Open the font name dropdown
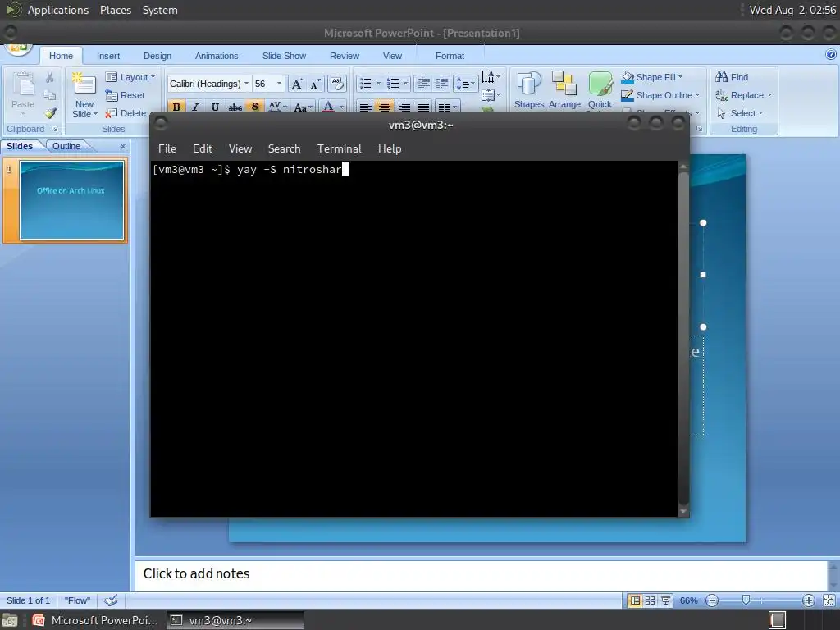Screen dimensions: 840x630 point(246,84)
